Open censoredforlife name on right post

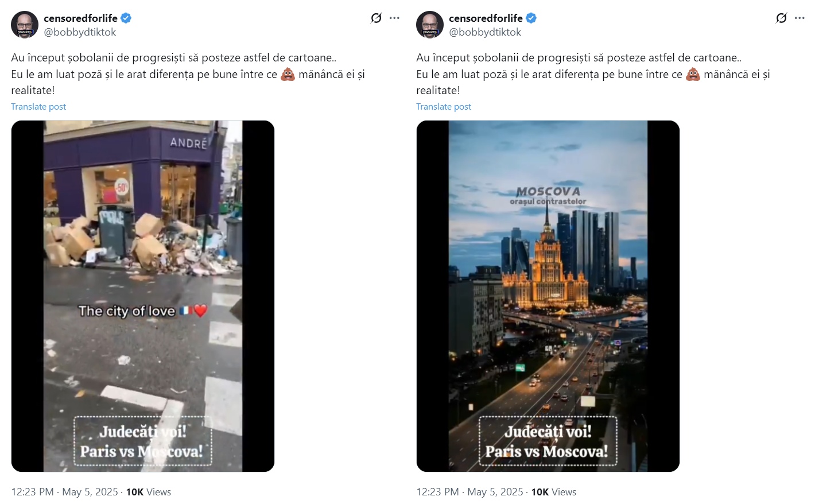tap(486, 18)
